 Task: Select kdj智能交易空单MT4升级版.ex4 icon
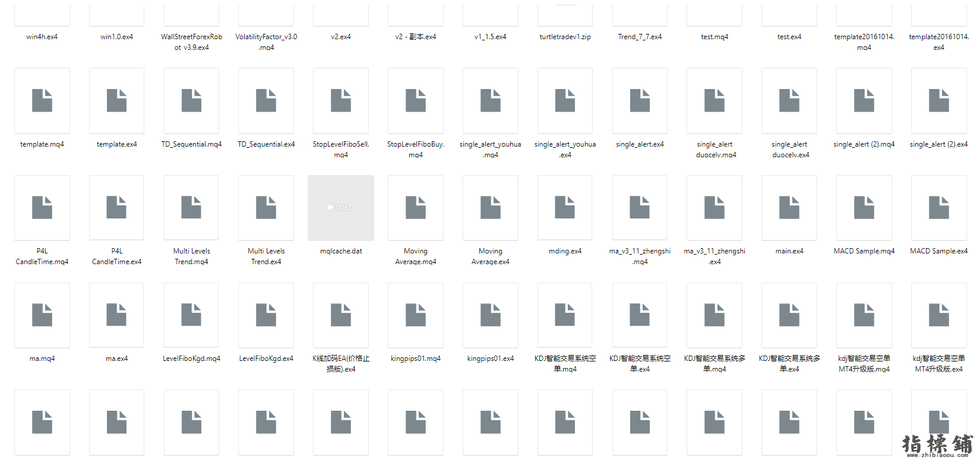(x=939, y=315)
